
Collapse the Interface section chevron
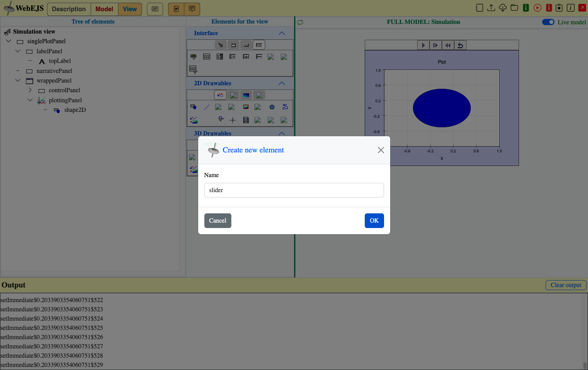282,33
